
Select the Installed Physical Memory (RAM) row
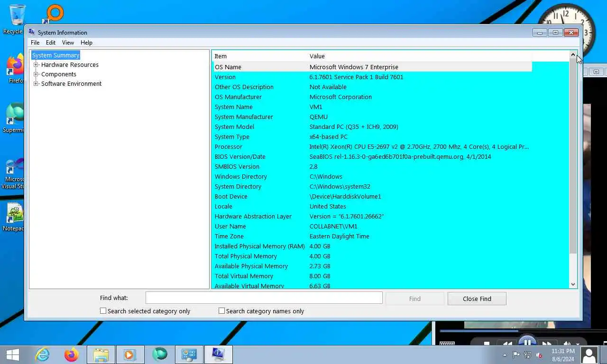372,246
